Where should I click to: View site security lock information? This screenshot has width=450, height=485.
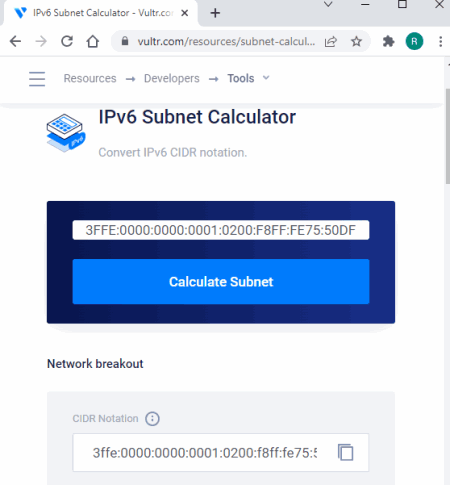pos(125,41)
